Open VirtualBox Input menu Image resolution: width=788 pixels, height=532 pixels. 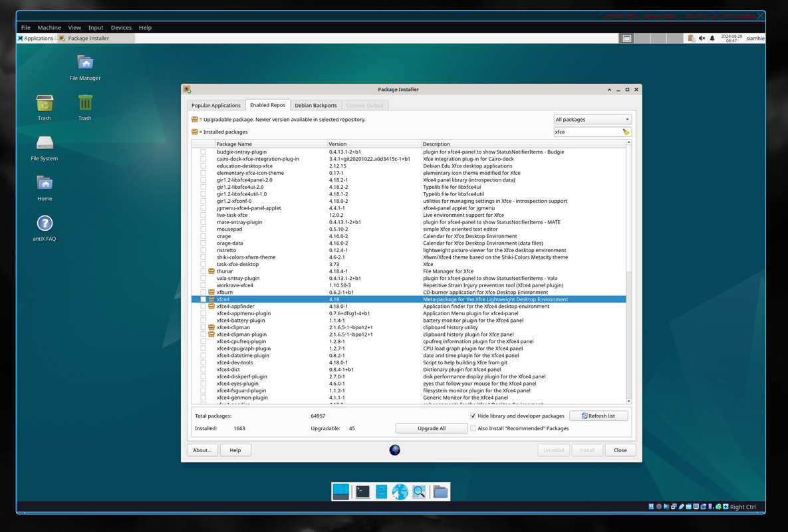tap(96, 28)
